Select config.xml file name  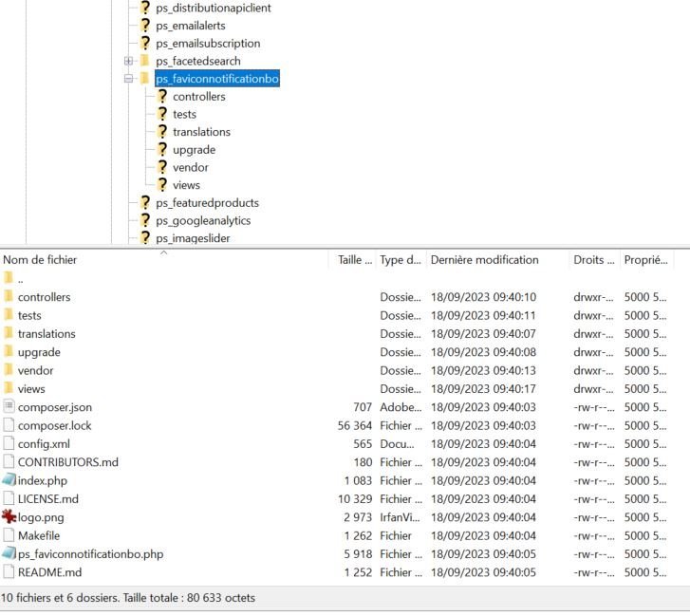44,444
